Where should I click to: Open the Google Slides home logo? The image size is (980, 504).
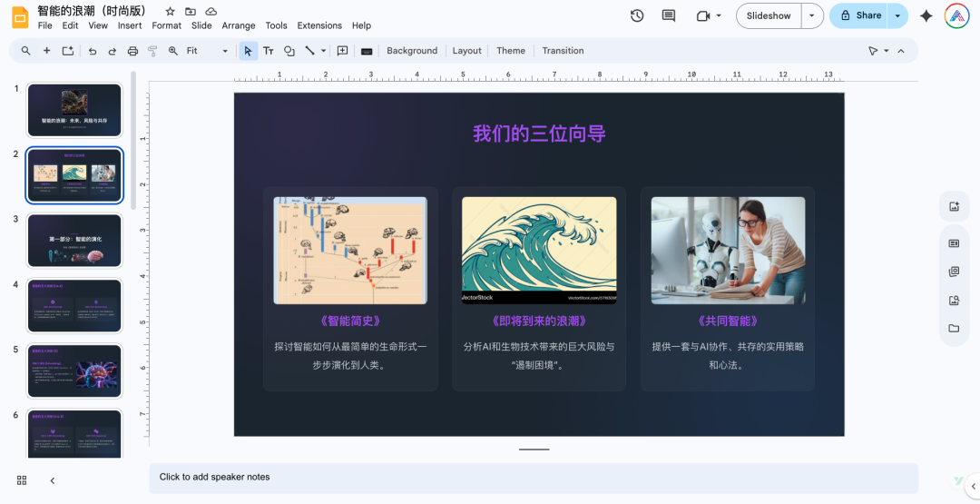click(20, 17)
